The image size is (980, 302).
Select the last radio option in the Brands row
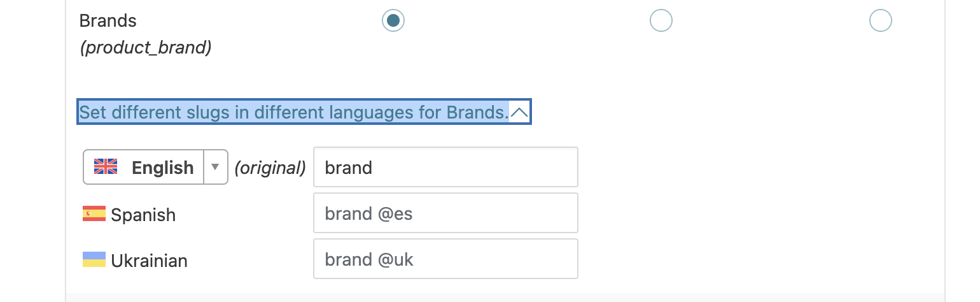pos(881,20)
